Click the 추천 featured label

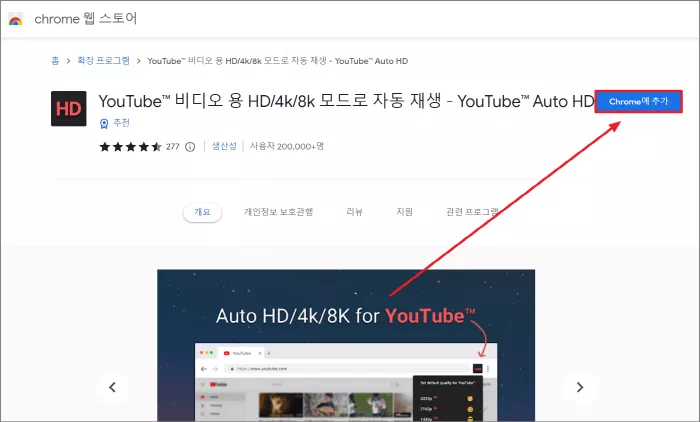pyautogui.click(x=121, y=123)
